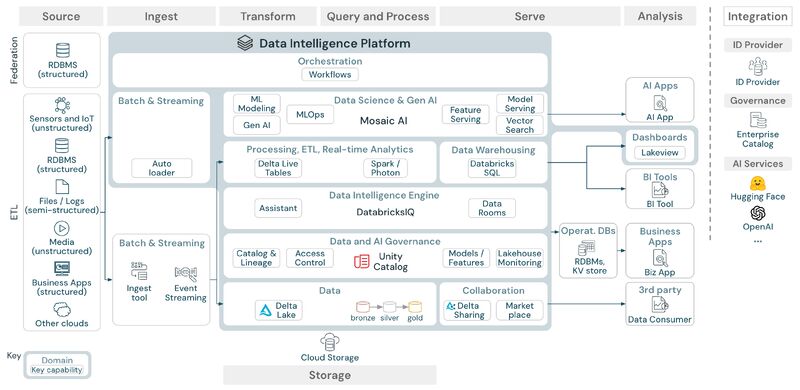Click the gold database cylinder
Viewport: 800px width, 390px height.
[x=415, y=307]
